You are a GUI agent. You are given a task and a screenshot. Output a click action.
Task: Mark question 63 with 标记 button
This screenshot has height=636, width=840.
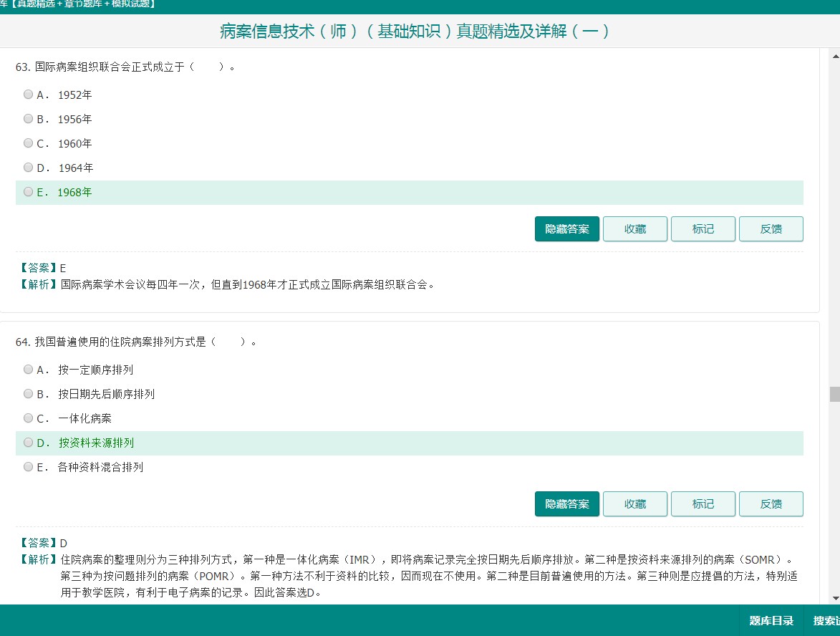tap(703, 228)
